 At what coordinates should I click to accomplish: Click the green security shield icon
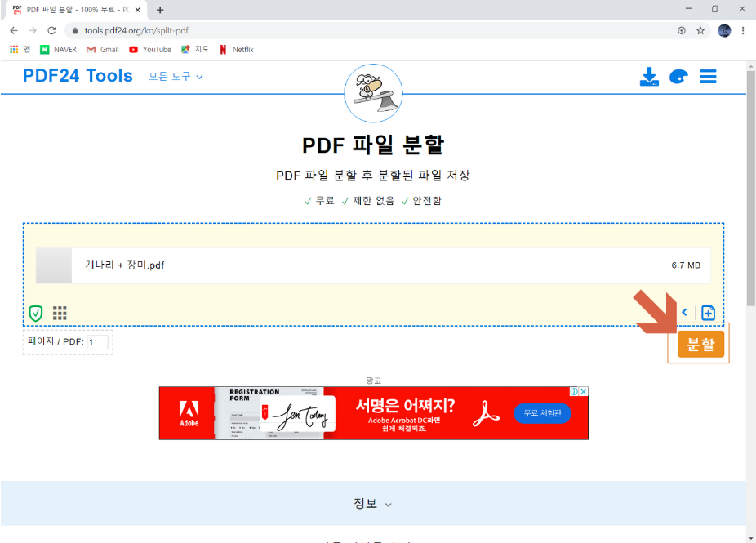click(x=36, y=313)
